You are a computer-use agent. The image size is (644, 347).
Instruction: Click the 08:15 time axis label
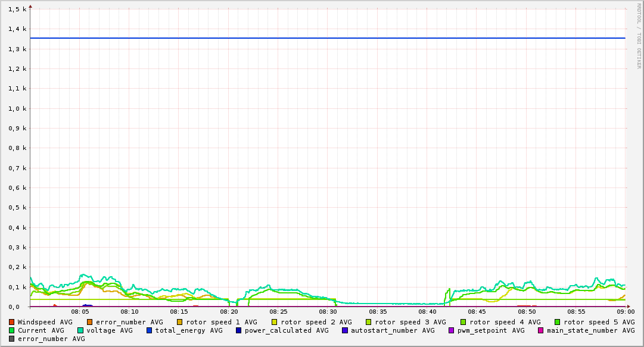[179, 312]
